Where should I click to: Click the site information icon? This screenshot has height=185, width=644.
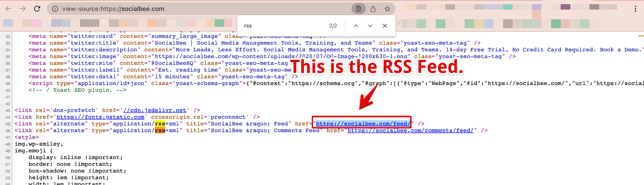coord(55,9)
